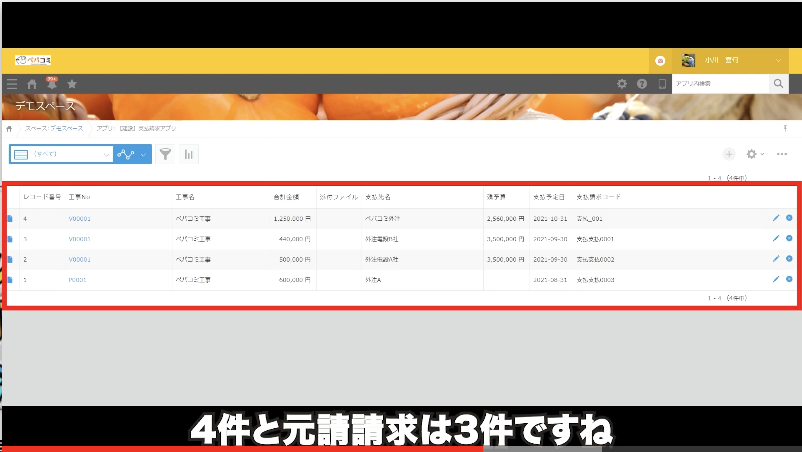
Task: Click the filter funnel icon
Action: (165, 154)
